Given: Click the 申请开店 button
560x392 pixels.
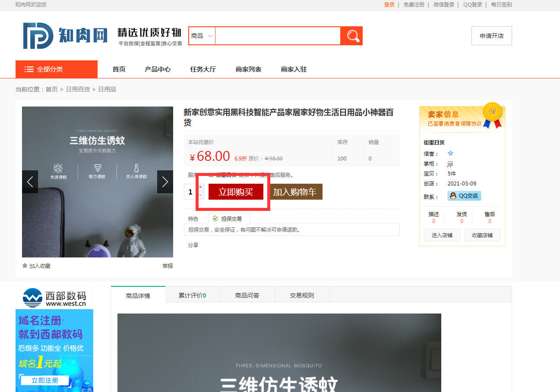Looking at the screenshot, I should pyautogui.click(x=491, y=36).
